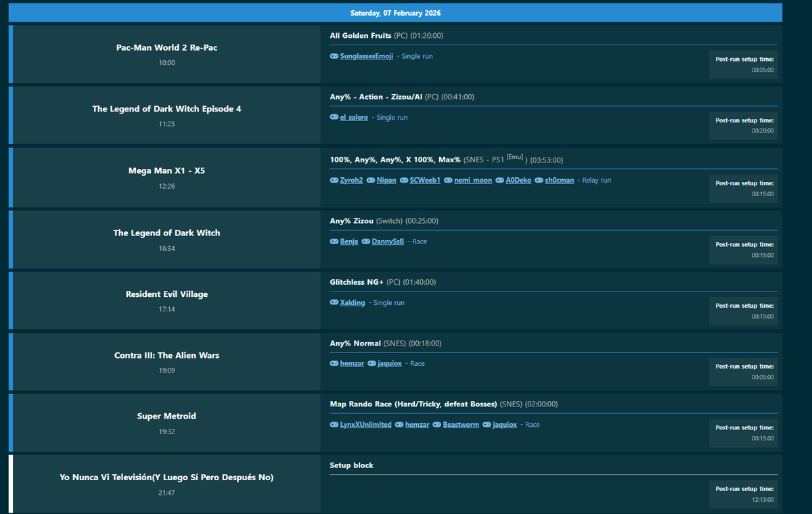The height and width of the screenshot is (514, 812).
Task: Click the icon beside SunglassesEmoji
Action: tap(334, 56)
